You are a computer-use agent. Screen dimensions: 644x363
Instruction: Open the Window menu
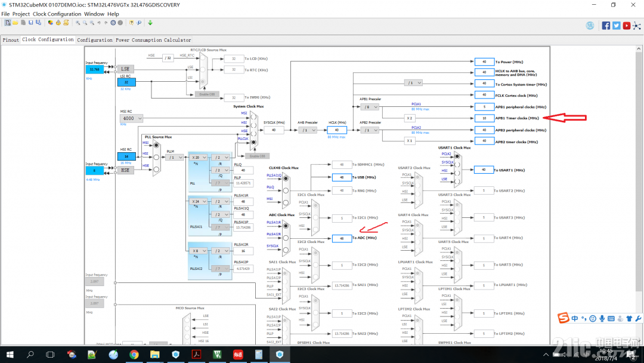tap(94, 14)
